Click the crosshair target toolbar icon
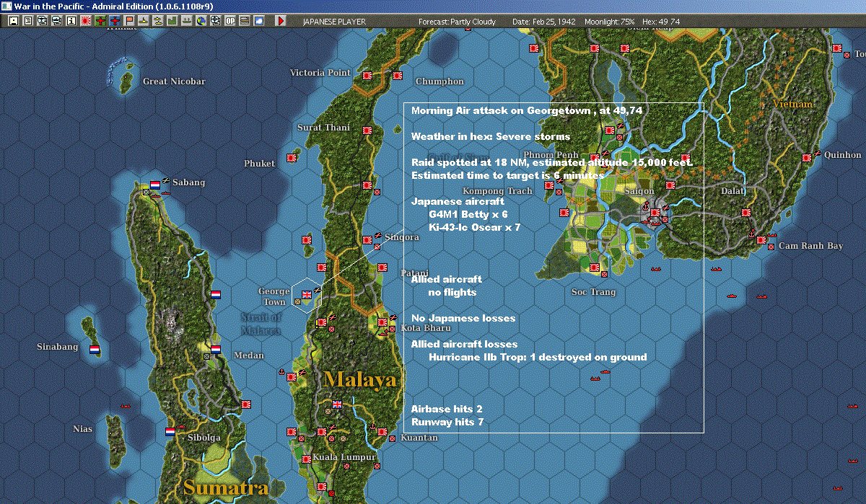The width and height of the screenshot is (866, 504). (x=215, y=21)
